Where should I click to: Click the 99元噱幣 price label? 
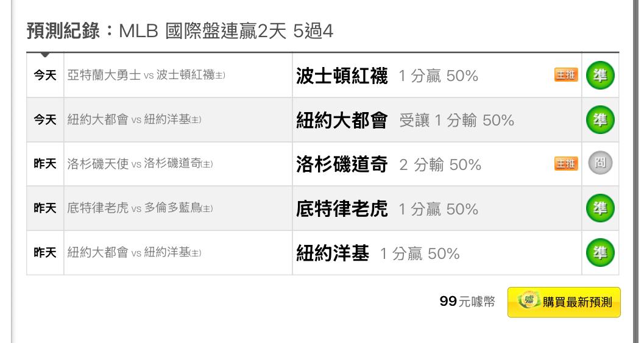pyautogui.click(x=467, y=302)
